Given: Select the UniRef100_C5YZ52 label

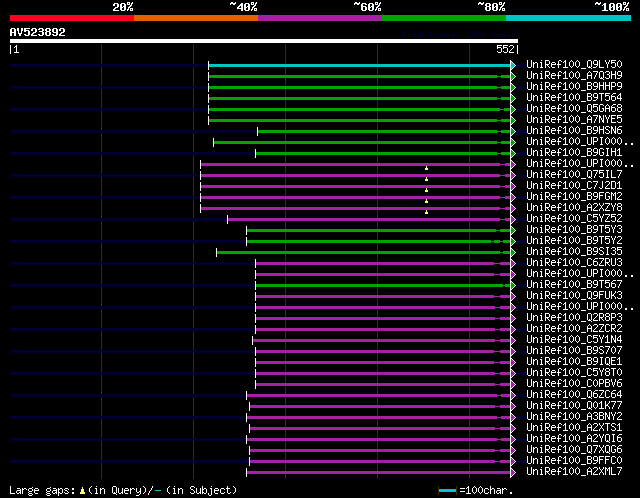Looking at the screenshot, I should tap(574, 219).
